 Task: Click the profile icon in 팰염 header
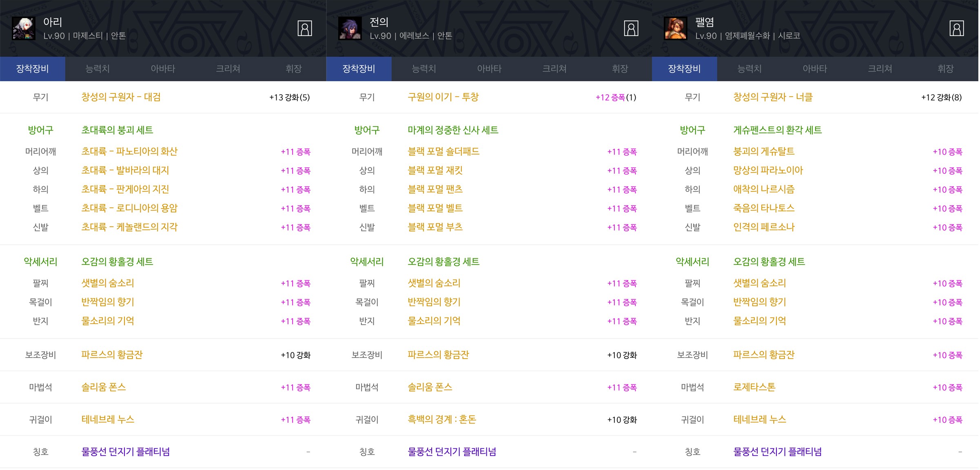click(x=956, y=29)
